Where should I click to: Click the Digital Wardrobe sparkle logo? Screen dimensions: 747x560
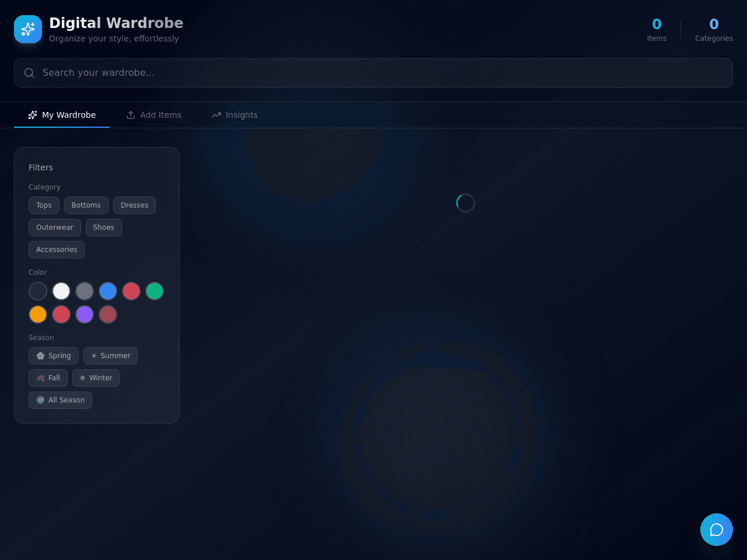pyautogui.click(x=28, y=29)
